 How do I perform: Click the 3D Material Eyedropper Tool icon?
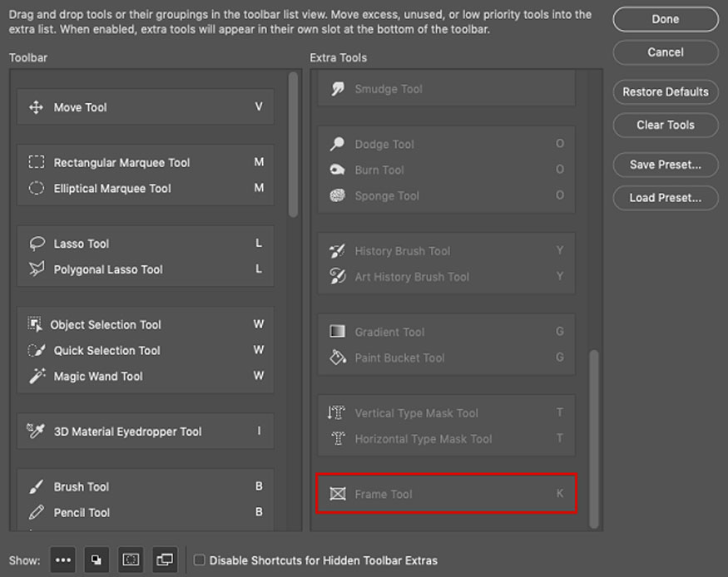coord(36,432)
